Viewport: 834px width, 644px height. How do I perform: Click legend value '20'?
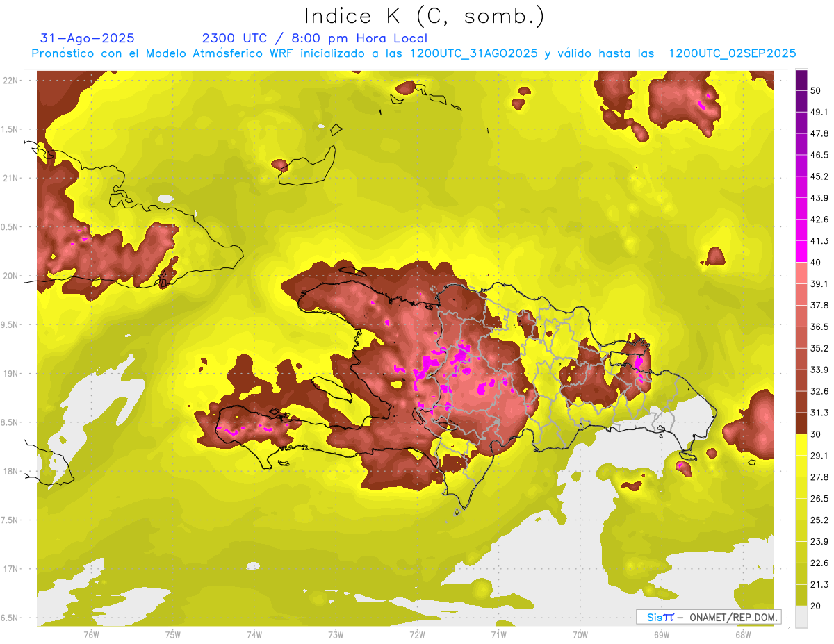coord(816,606)
